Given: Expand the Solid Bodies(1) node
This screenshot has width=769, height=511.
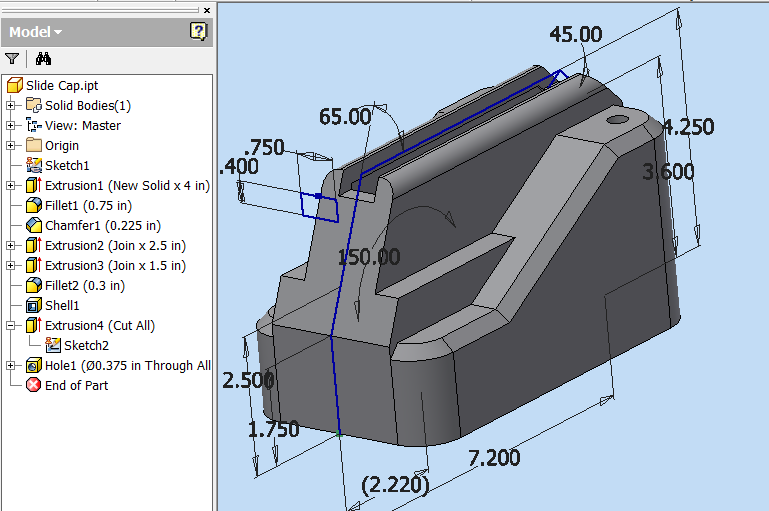Looking at the screenshot, I should click(11, 105).
